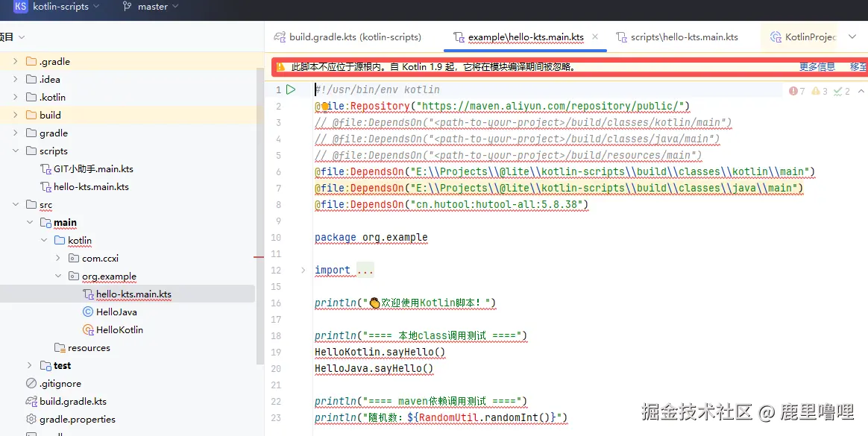Click the warning icon in notification banner
Screen dimensions: 868x436
(x=280, y=67)
